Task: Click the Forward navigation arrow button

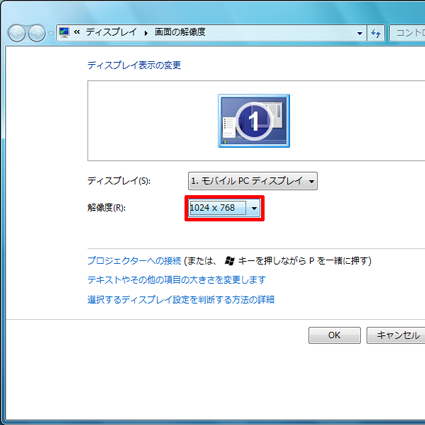Action: tap(37, 33)
